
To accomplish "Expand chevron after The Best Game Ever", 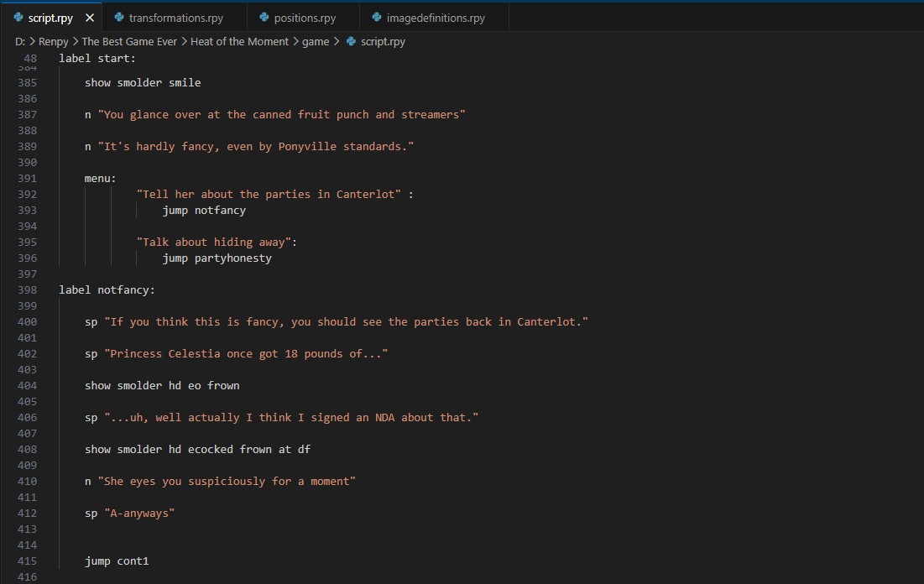I will [184, 41].
